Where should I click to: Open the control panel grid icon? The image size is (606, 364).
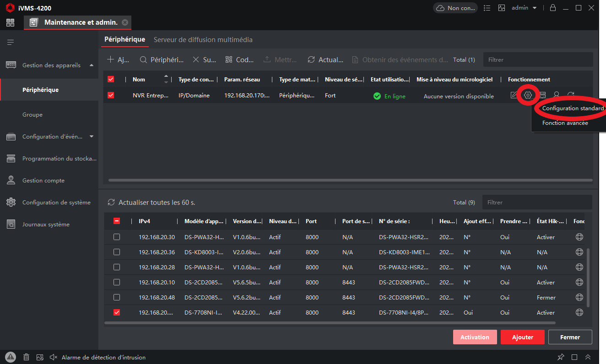pyautogui.click(x=10, y=22)
